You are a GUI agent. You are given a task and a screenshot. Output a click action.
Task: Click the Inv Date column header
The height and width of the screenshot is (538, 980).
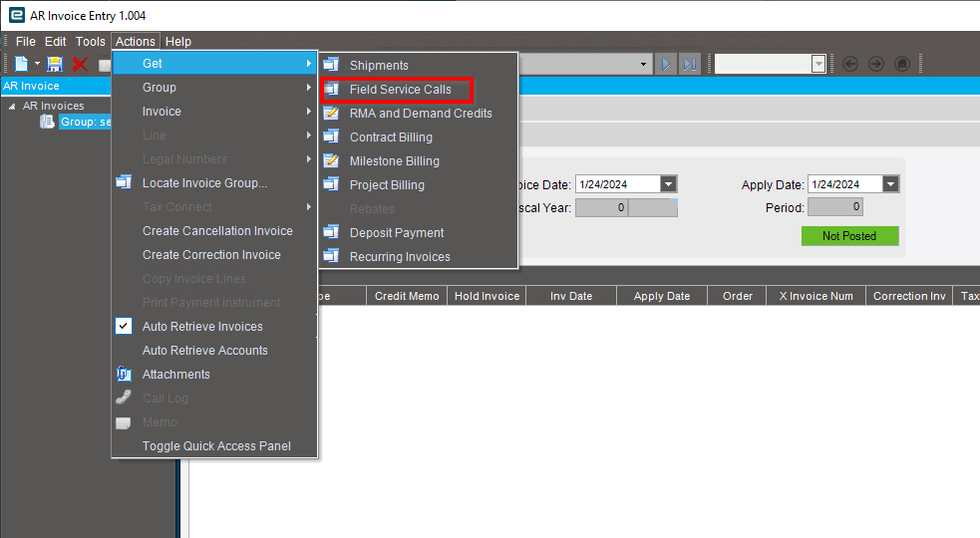(x=571, y=296)
